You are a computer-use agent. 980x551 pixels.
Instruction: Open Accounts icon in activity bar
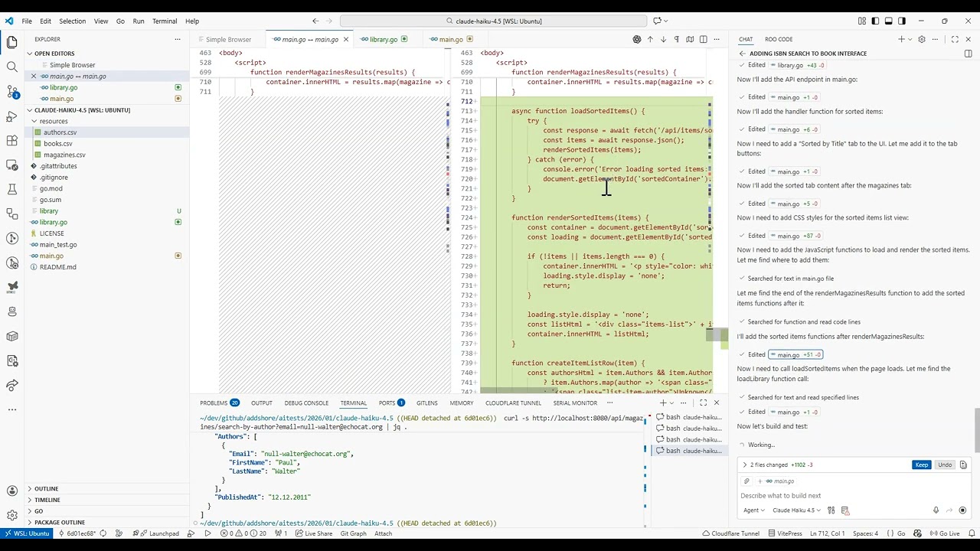coord(11,491)
